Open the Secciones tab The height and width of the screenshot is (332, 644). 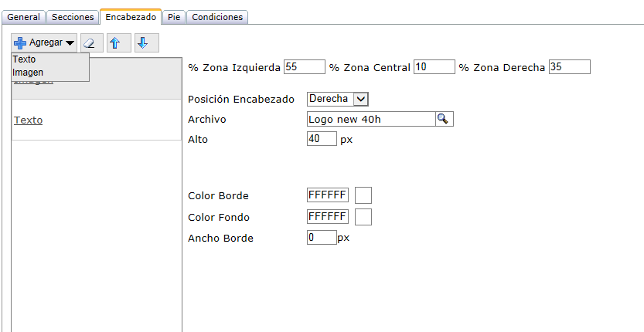(x=73, y=17)
